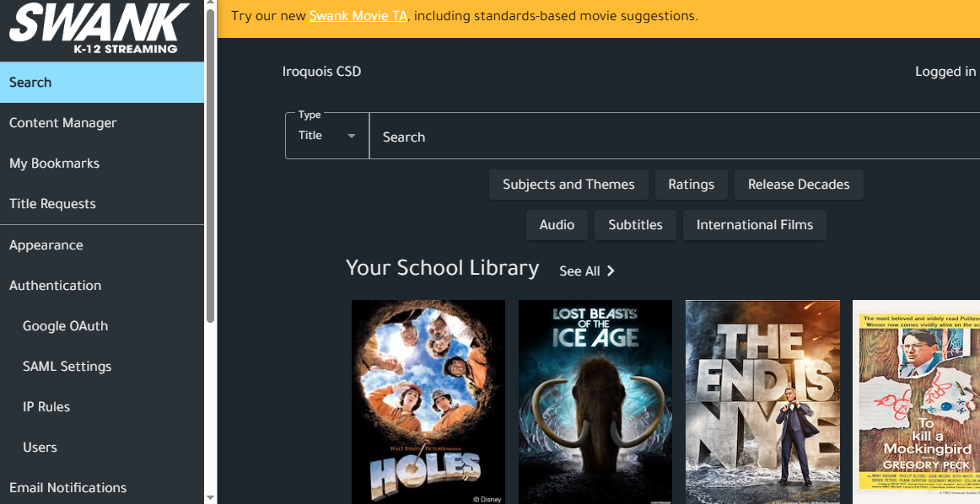The height and width of the screenshot is (504, 980).
Task: Open the Type dropdown set to Title
Action: click(327, 136)
